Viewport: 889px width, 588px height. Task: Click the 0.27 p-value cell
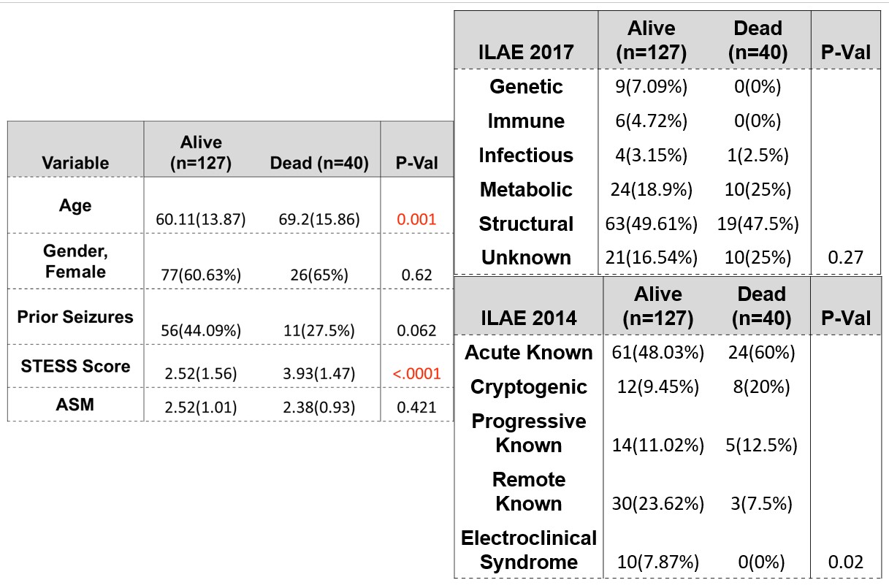[845, 258]
